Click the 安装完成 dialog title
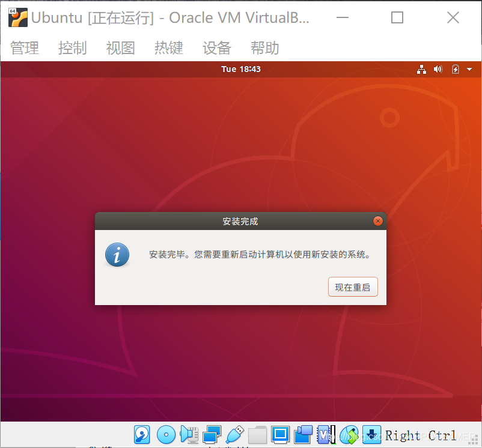 (x=240, y=222)
